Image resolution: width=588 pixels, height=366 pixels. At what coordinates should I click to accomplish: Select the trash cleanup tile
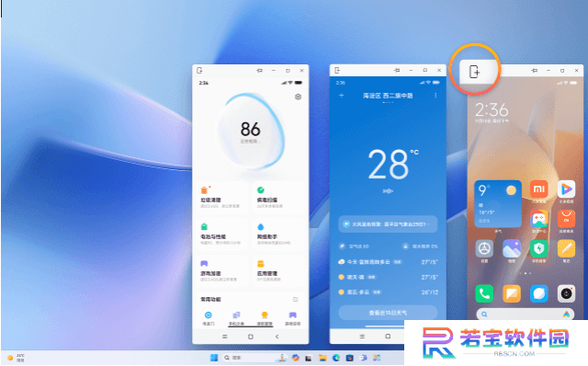coord(222,198)
